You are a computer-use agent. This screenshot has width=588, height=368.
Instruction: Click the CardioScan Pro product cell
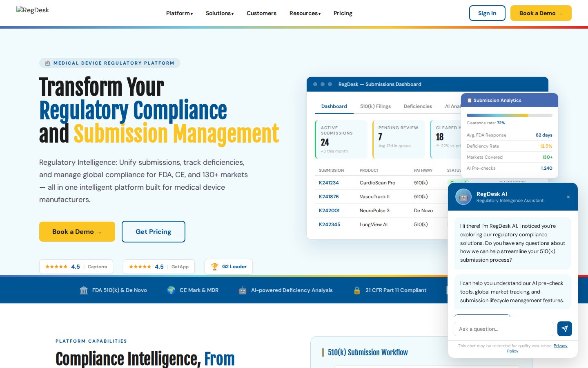(x=377, y=183)
